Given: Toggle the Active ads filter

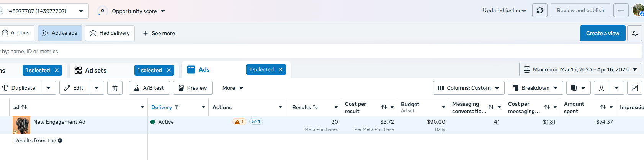Looking at the screenshot, I should click(x=60, y=33).
